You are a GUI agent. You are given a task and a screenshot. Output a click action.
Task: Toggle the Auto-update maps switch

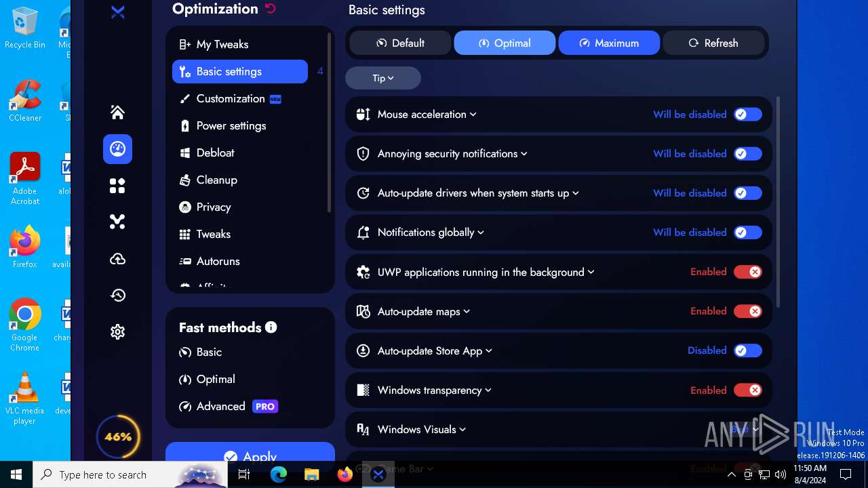coord(748,311)
